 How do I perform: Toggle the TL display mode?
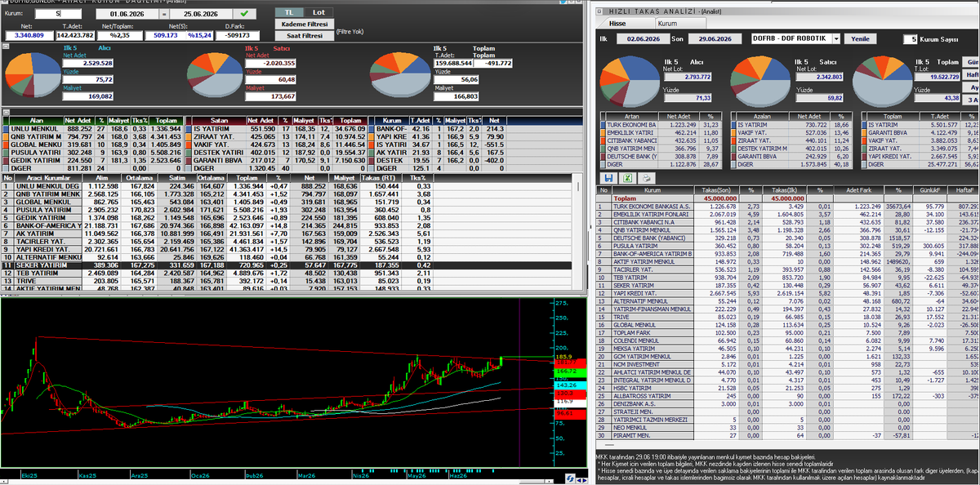pos(287,12)
